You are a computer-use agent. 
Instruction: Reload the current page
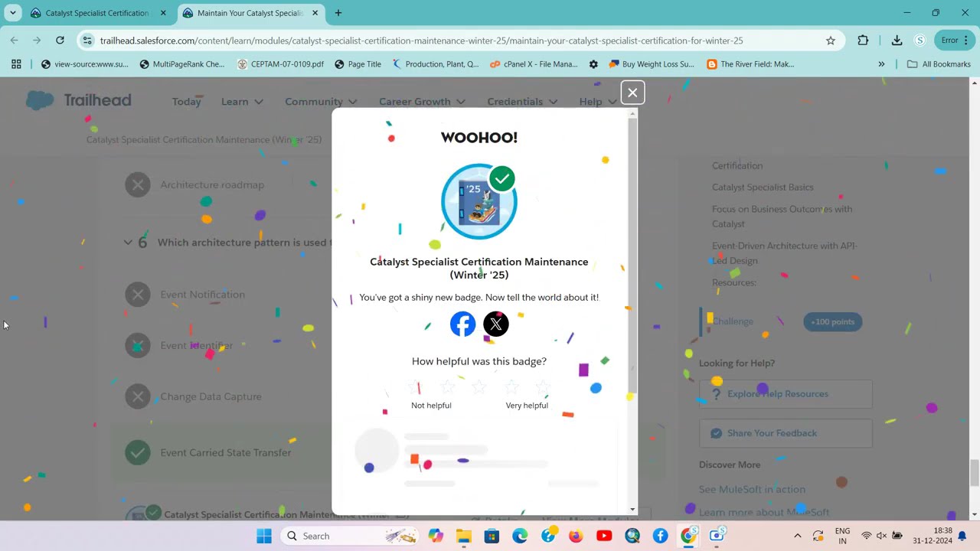(x=60, y=41)
